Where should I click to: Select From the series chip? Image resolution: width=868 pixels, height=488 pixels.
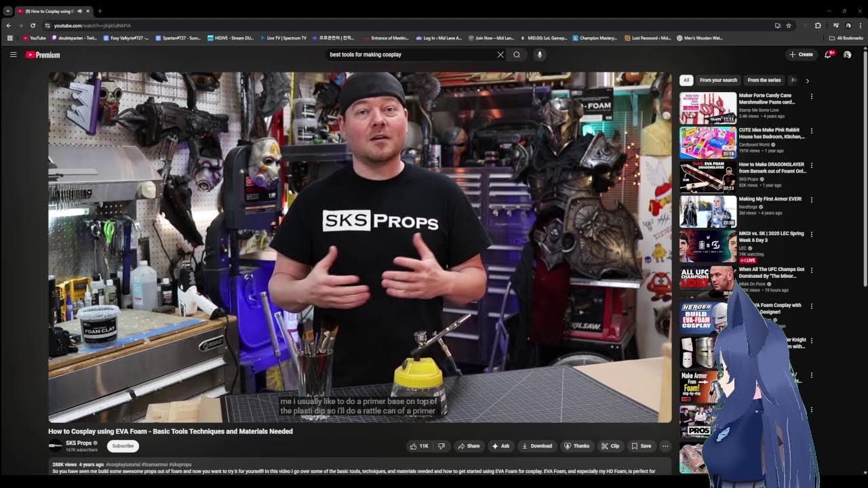[x=764, y=80]
